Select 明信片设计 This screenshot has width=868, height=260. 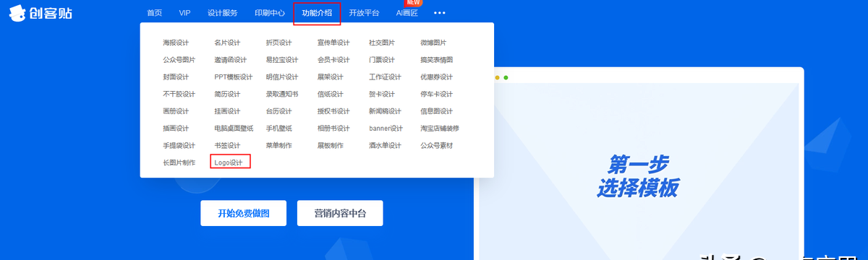pos(282,77)
